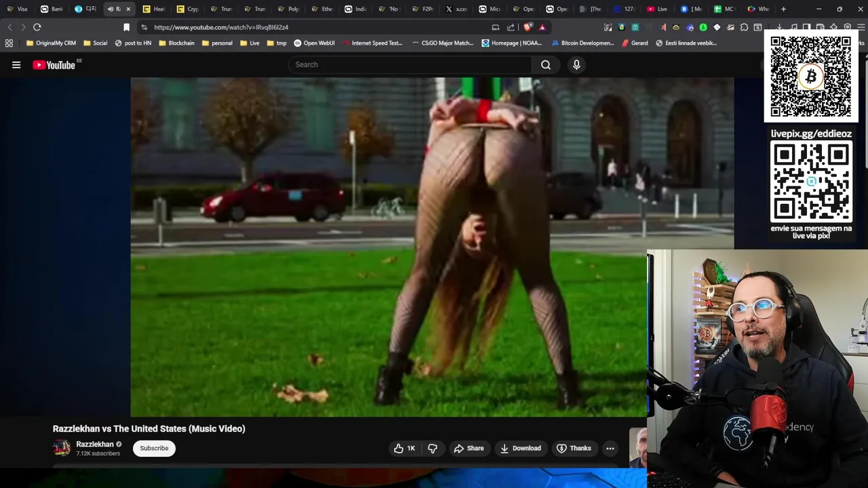Share the page from the address bar
The width and height of the screenshot is (868, 488).
(x=511, y=27)
